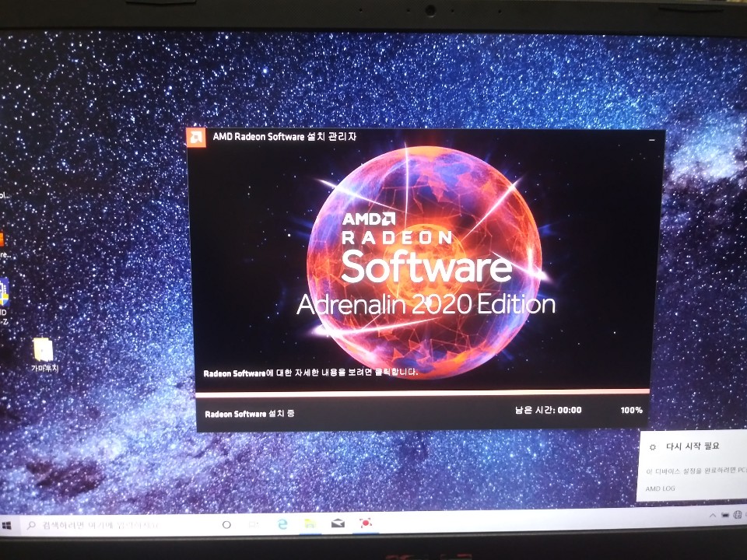This screenshot has height=560, width=747.
Task: Open the Mail app from the taskbar
Action: (338, 523)
